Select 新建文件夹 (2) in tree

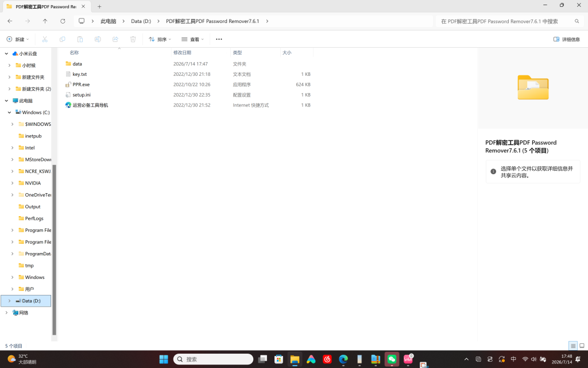click(x=33, y=89)
